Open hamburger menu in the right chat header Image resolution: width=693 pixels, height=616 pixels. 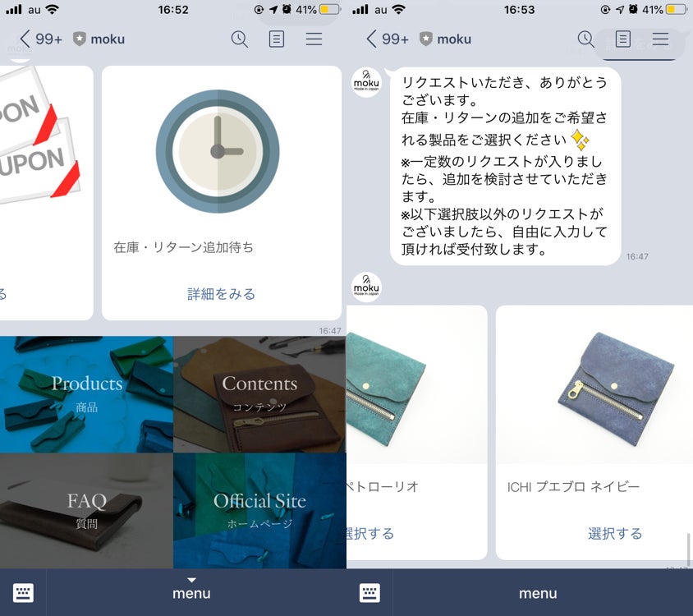pos(660,39)
